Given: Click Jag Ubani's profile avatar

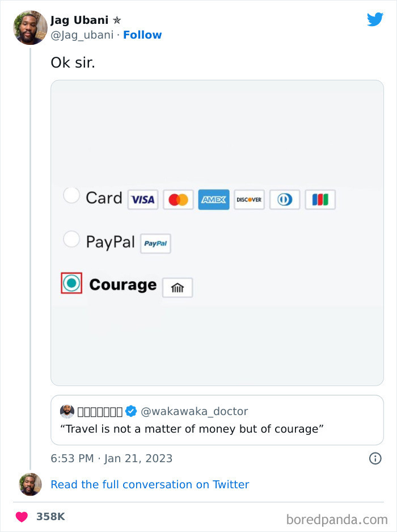Looking at the screenshot, I should [29, 27].
